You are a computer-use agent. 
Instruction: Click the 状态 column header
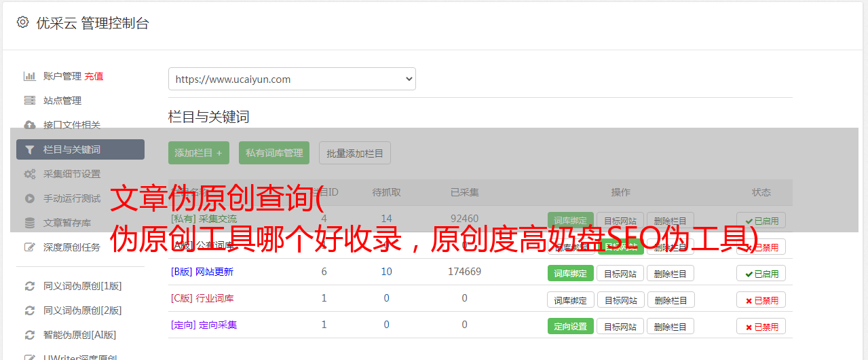761,192
